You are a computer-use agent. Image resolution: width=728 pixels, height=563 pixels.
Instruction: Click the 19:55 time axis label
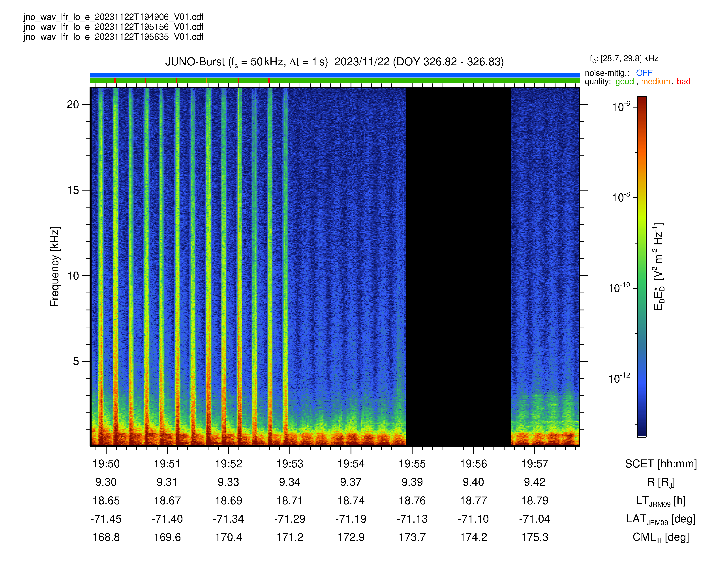tap(412, 464)
